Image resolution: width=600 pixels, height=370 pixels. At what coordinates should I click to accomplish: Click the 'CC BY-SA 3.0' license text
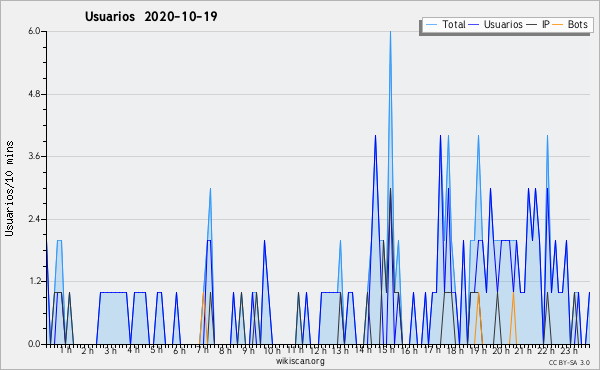[569, 362]
